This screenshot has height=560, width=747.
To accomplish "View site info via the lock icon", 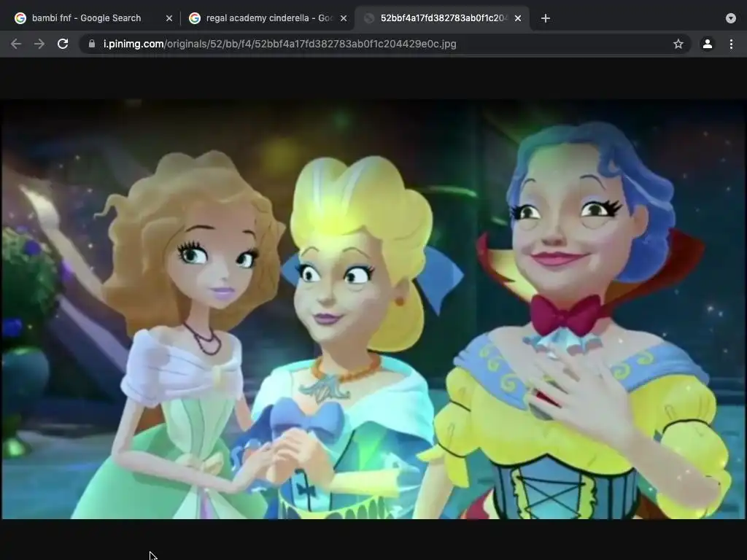I will tap(92, 44).
